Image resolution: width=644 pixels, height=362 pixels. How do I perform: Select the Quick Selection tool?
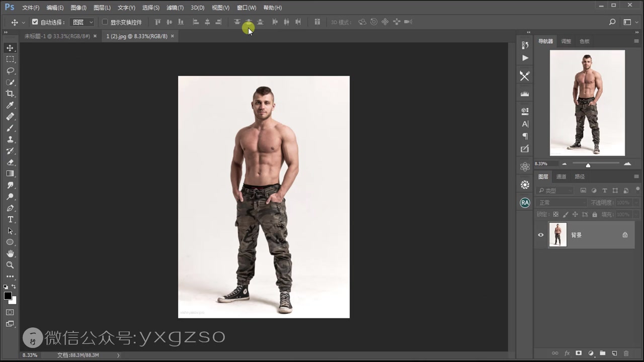pyautogui.click(x=10, y=82)
